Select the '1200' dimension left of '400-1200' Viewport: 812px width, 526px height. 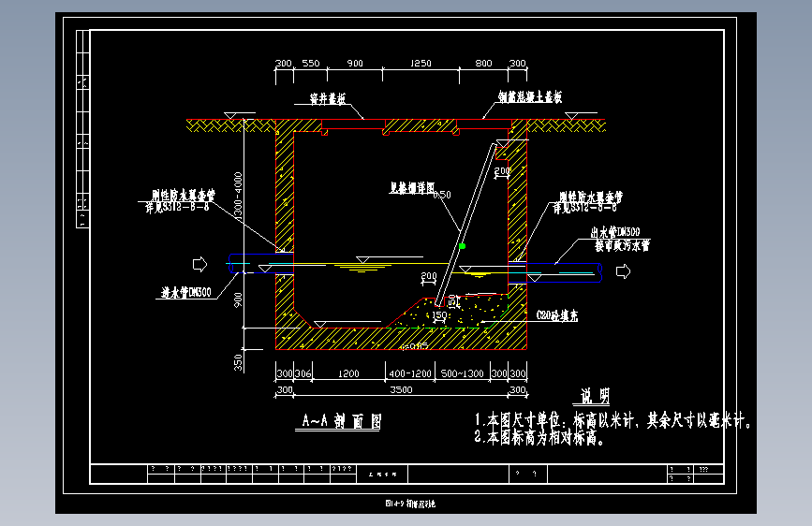click(x=348, y=373)
